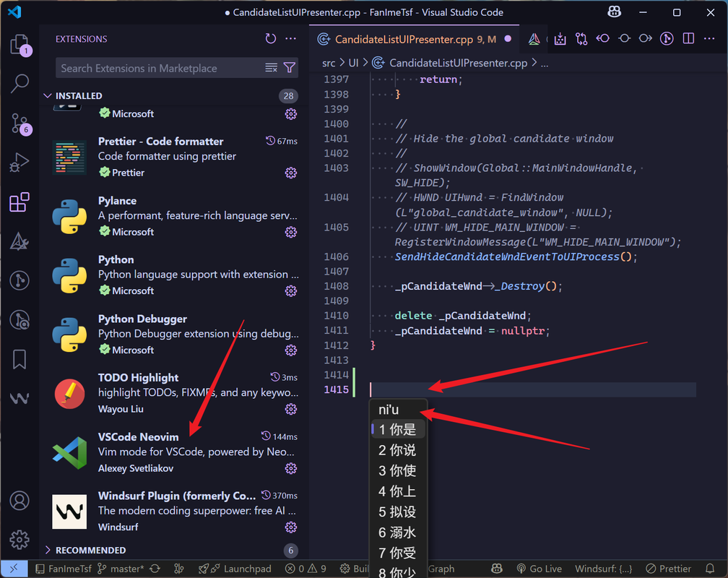Open the Extensions view in activity bar
This screenshot has height=578, width=728.
[19, 202]
